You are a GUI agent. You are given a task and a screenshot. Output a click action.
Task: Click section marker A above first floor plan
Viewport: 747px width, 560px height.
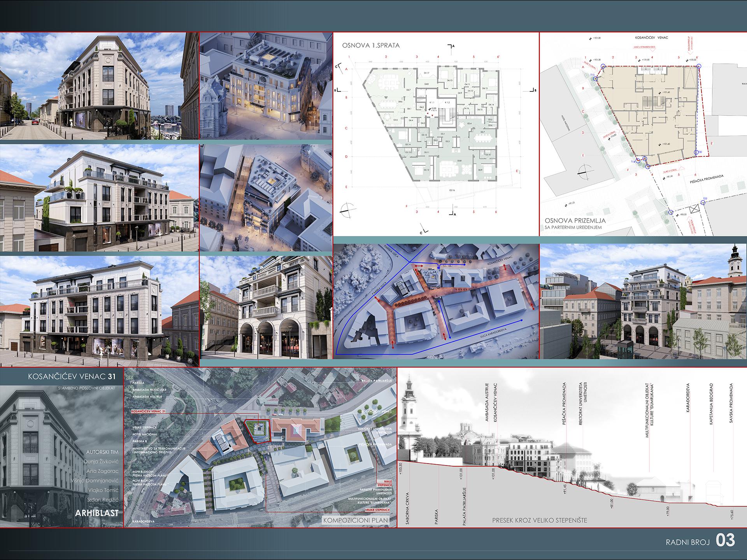click(452, 46)
